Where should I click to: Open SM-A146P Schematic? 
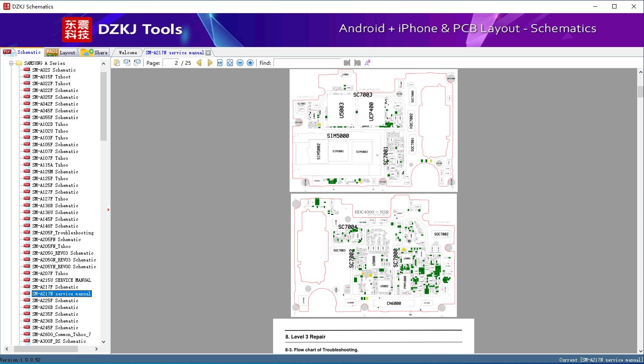point(55,226)
